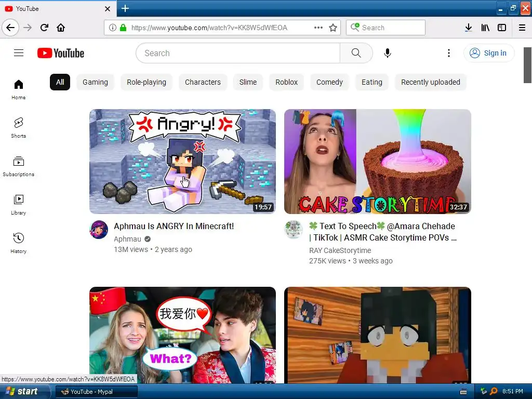Image resolution: width=532 pixels, height=399 pixels.
Task: Select the Characters filter chip
Action: point(203,82)
